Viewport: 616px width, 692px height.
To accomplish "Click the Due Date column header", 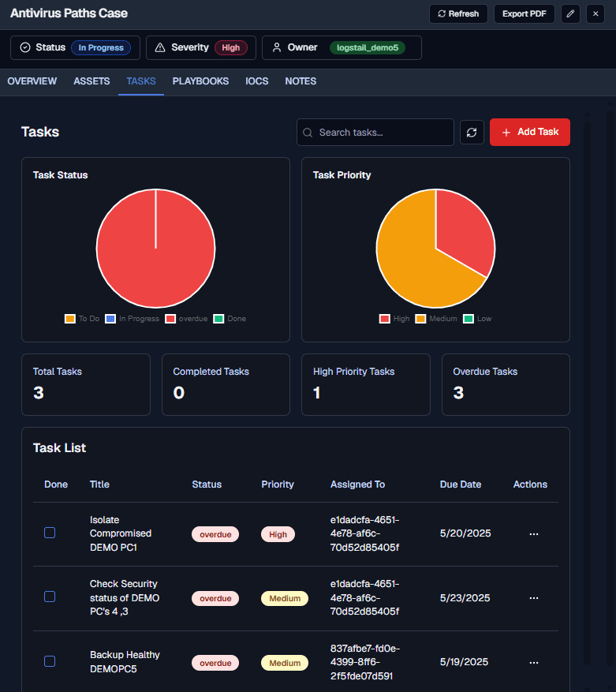I will tap(461, 484).
